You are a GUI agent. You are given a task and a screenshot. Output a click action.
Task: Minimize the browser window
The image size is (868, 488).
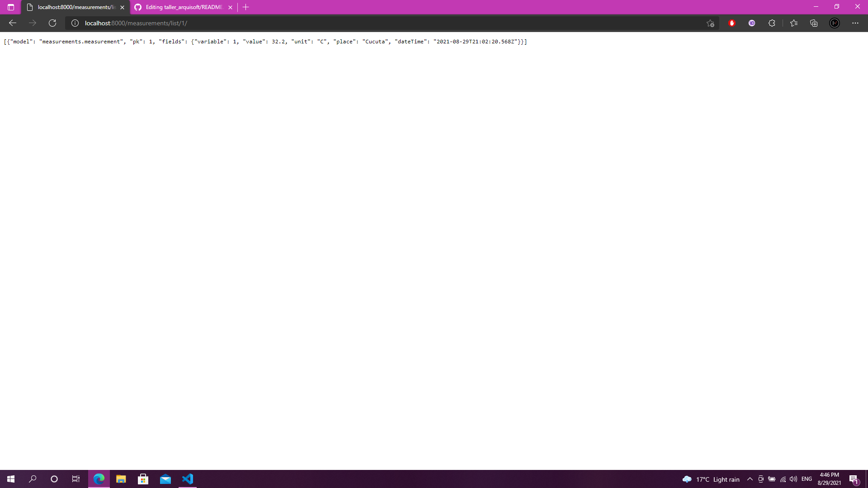[x=816, y=7]
